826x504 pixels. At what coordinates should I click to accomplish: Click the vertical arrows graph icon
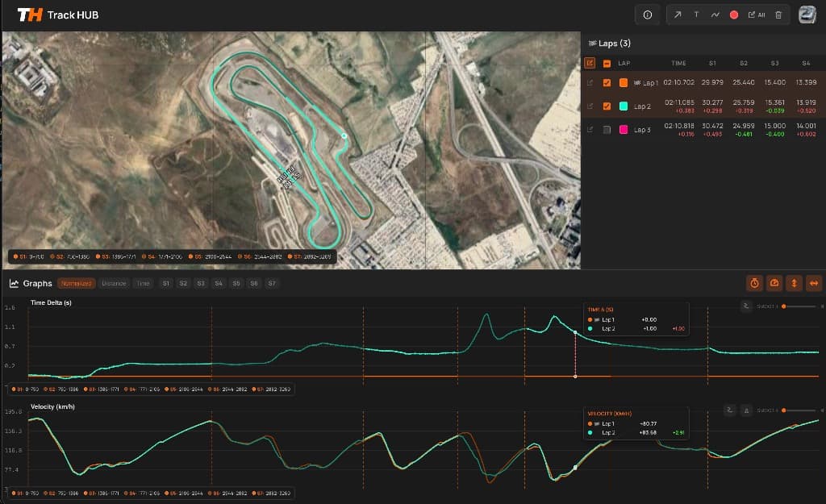[x=794, y=283]
